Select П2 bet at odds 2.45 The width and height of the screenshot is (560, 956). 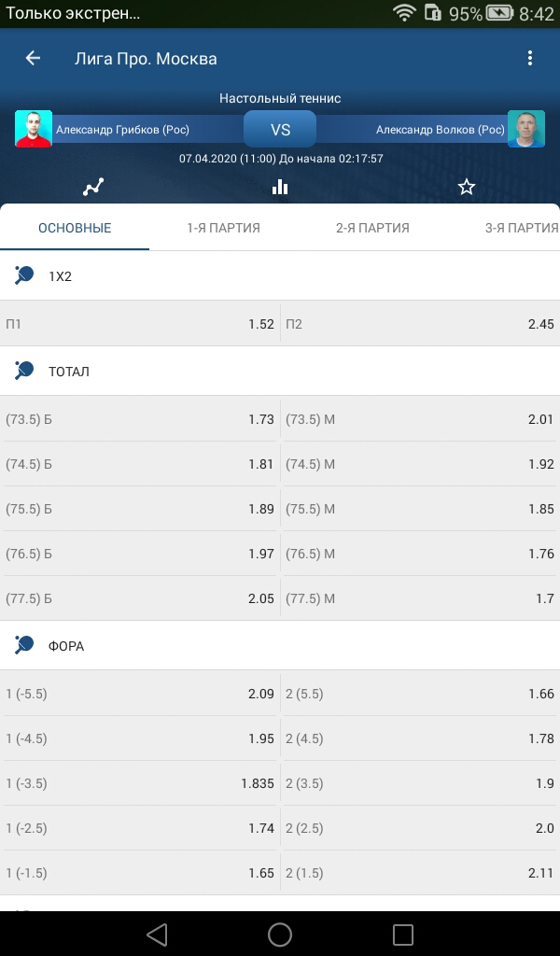click(420, 324)
